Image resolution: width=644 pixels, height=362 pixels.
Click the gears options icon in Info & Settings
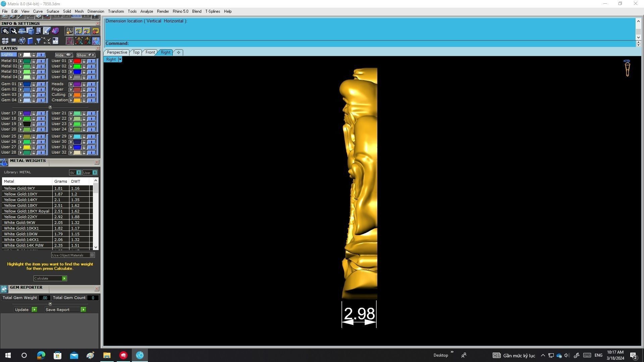coord(5,31)
